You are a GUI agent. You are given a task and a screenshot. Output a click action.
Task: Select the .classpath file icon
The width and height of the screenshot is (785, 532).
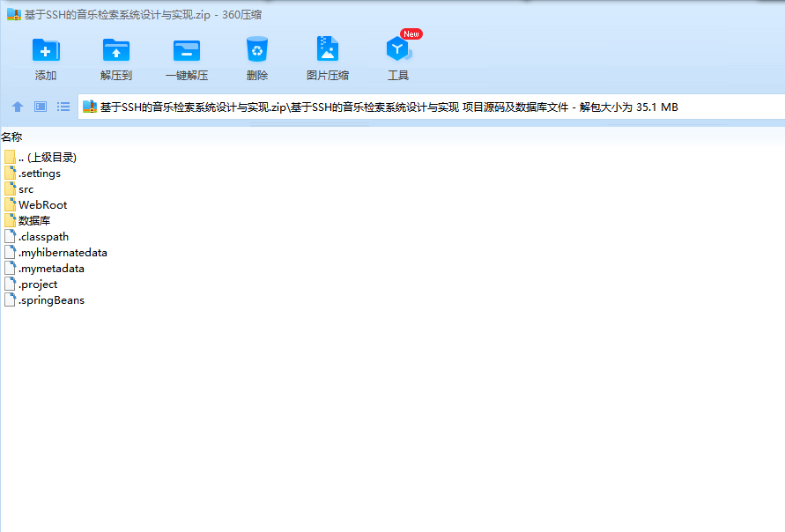point(10,237)
